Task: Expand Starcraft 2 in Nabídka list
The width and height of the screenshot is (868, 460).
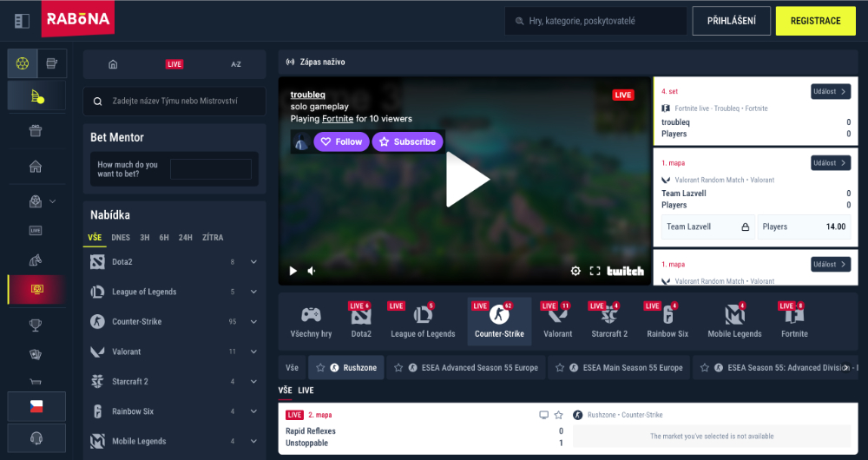Action: 253,381
